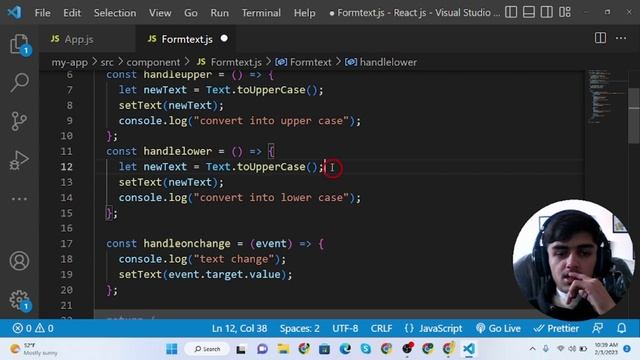The height and width of the screenshot is (360, 640).
Task: Toggle bottom panel layout icon
Action: click(529, 12)
